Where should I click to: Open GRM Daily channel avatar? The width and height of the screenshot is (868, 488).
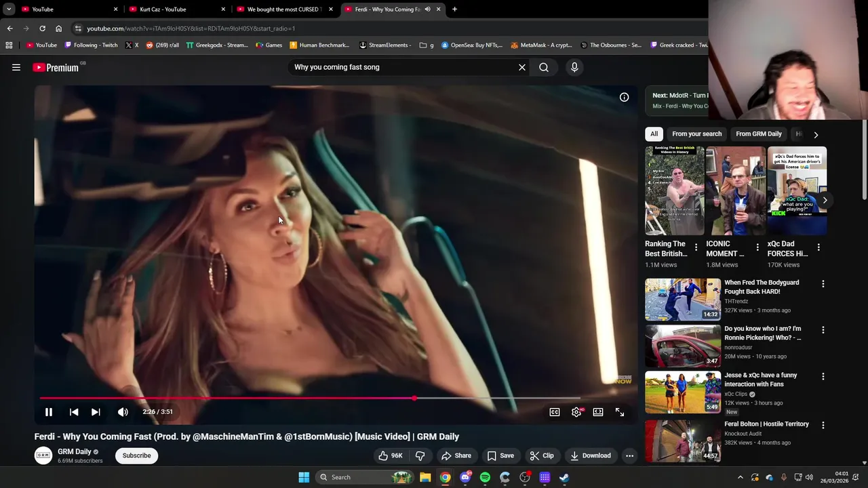click(43, 455)
